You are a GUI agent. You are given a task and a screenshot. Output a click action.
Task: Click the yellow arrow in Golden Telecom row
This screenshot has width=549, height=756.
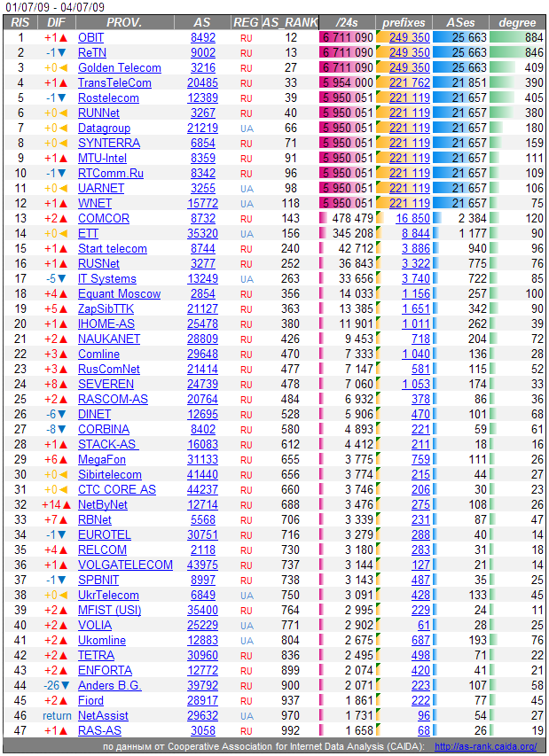(x=63, y=68)
